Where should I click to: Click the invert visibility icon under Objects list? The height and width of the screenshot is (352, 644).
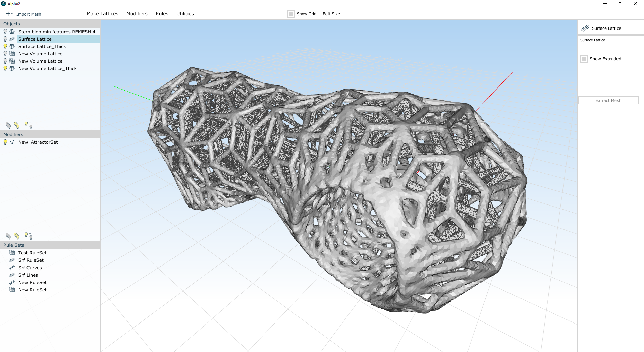click(29, 125)
